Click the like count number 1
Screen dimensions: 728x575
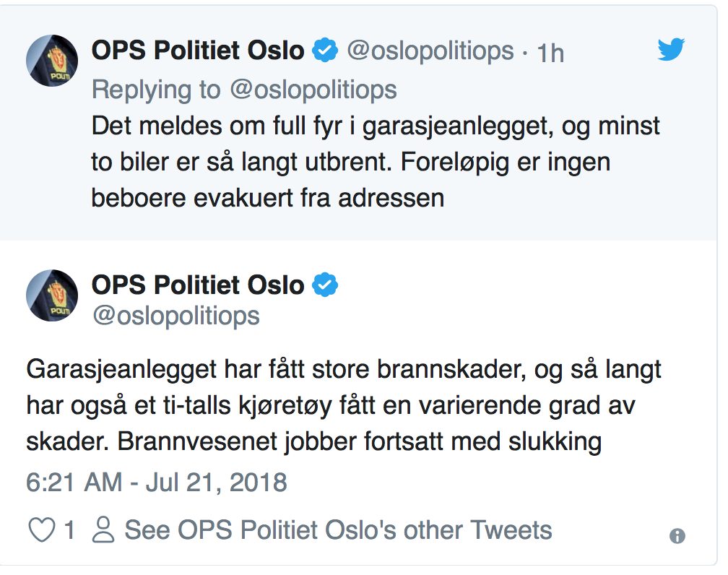[x=69, y=531]
